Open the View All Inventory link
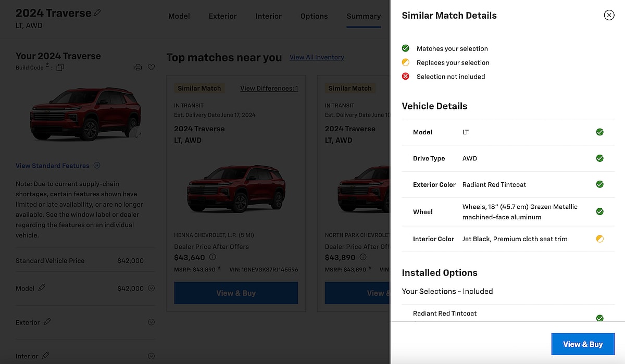Image resolution: width=625 pixels, height=364 pixels. [316, 57]
